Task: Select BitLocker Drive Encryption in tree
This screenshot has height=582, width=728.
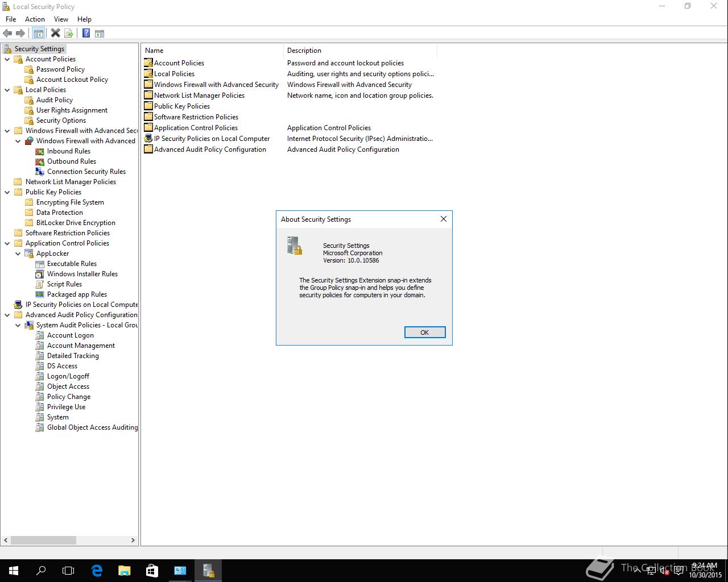Action: tap(76, 223)
